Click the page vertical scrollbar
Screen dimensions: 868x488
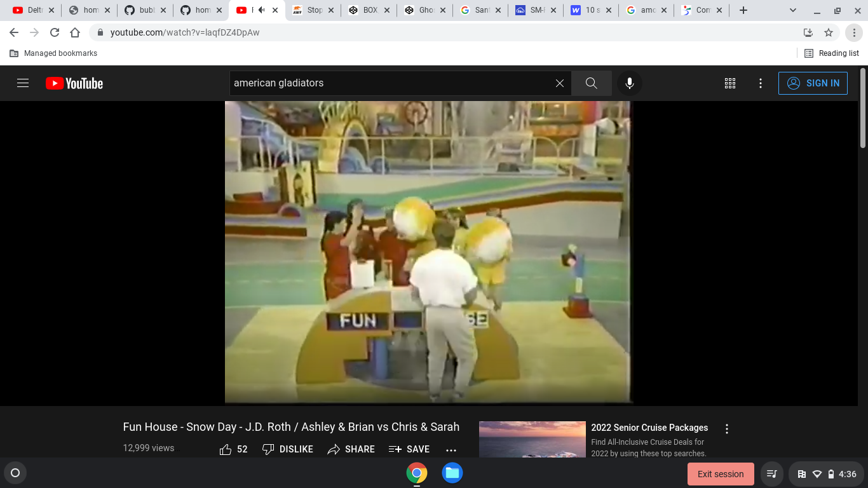click(x=863, y=108)
